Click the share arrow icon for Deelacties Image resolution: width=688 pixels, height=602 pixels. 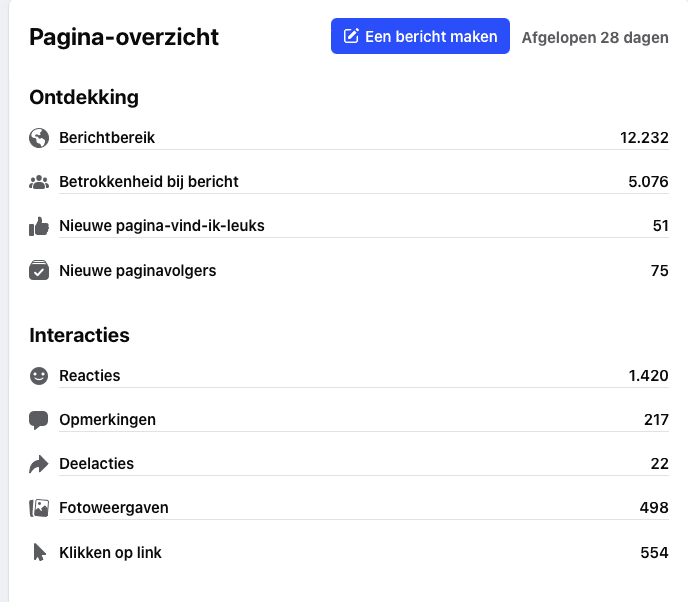[39, 464]
